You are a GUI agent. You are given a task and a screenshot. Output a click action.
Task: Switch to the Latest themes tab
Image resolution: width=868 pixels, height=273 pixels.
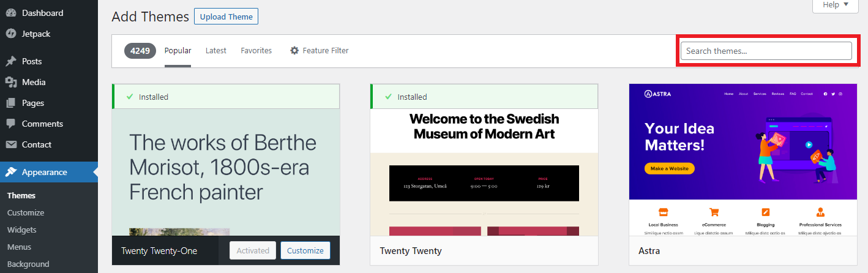(215, 51)
